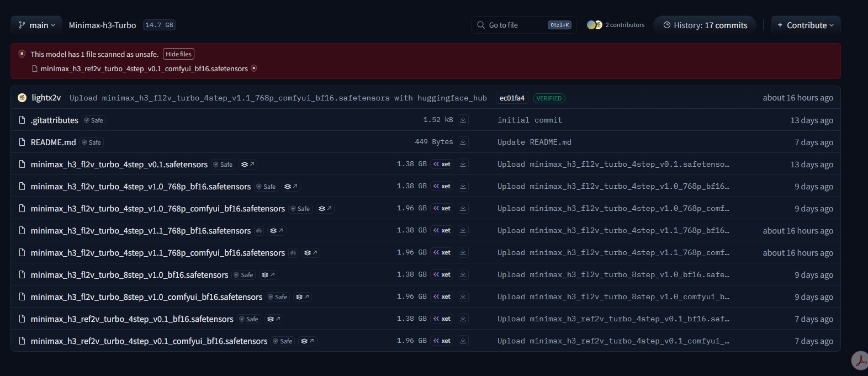Open the pointer details icon for minimax_h3_fl2v_turbo_4step_v1.0_768p_comfyui_bf16.safetensors
This screenshot has height=376, width=868.
tap(325, 209)
